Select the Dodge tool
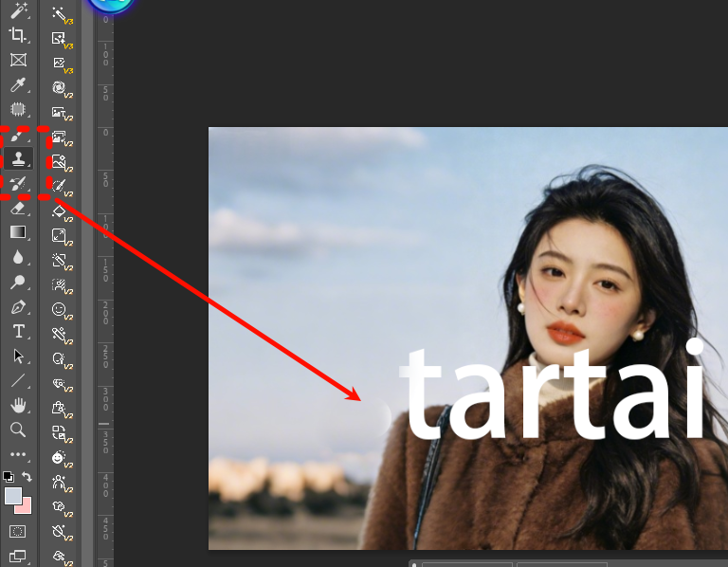Viewport: 728px width, 567px height. pos(18,282)
